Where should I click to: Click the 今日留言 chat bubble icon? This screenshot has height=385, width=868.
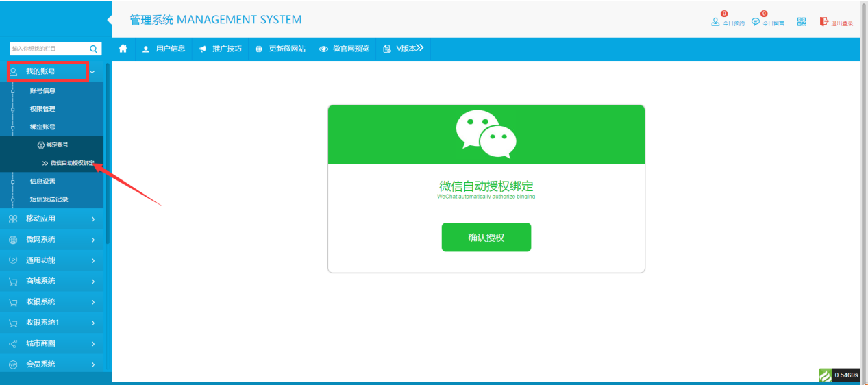coord(756,22)
